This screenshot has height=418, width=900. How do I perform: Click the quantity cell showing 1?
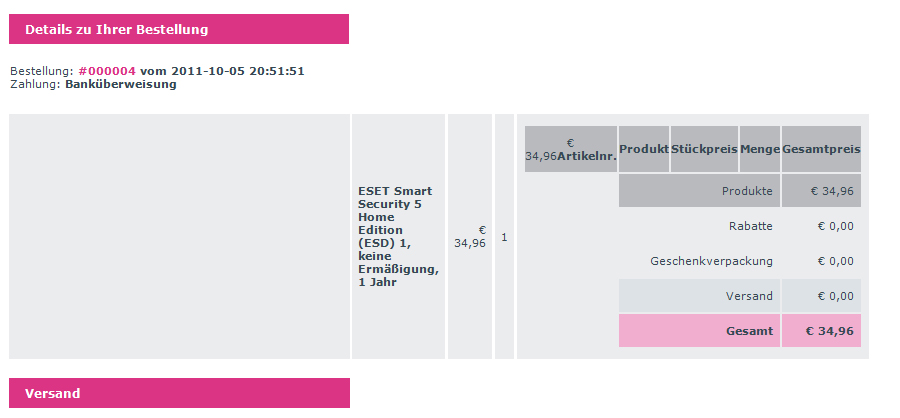point(504,237)
